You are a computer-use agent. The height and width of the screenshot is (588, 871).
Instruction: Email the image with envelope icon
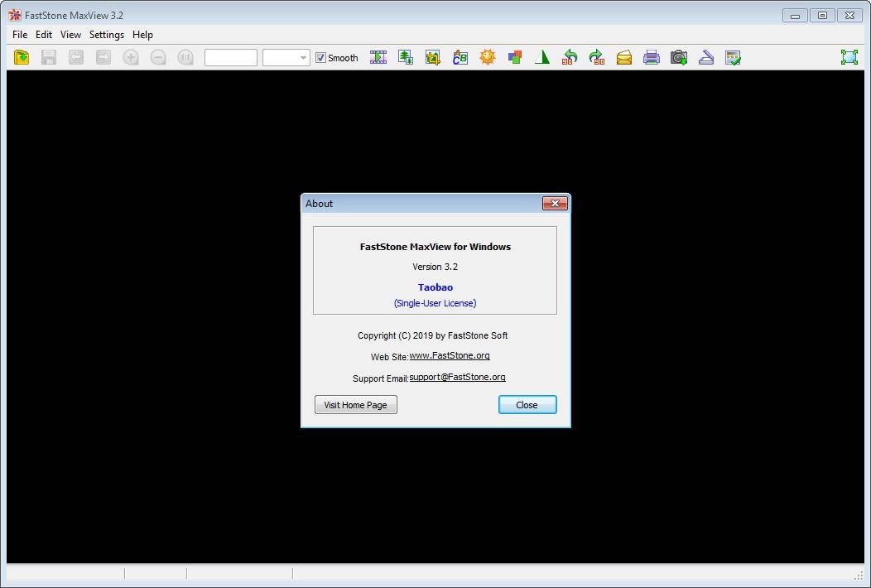(623, 57)
